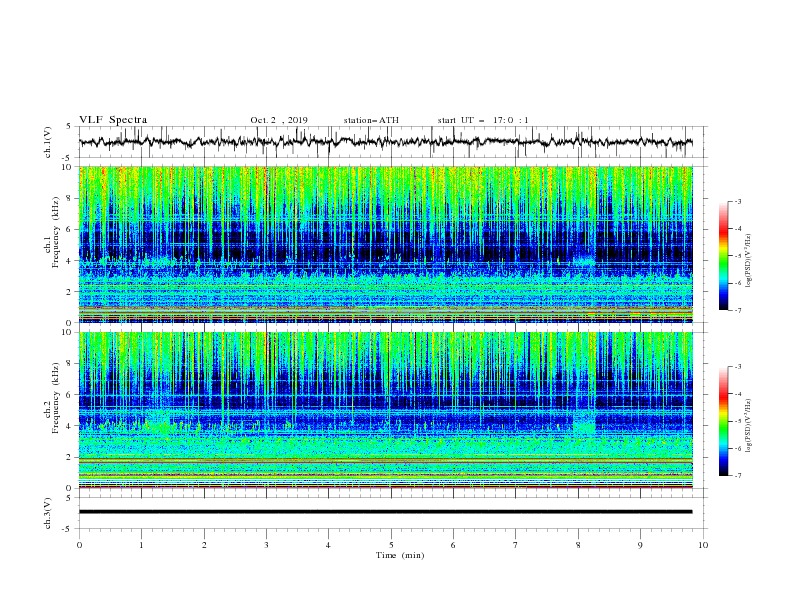Click the "ch.3(V)" axis label
Viewport: 792px width, 612px height.
48,513
